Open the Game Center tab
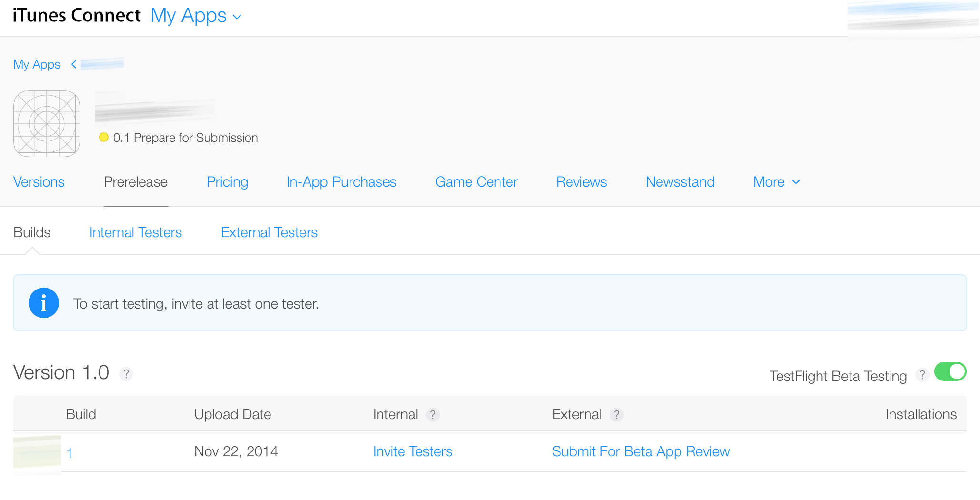Viewport: 980px width, 500px height. pos(476,182)
